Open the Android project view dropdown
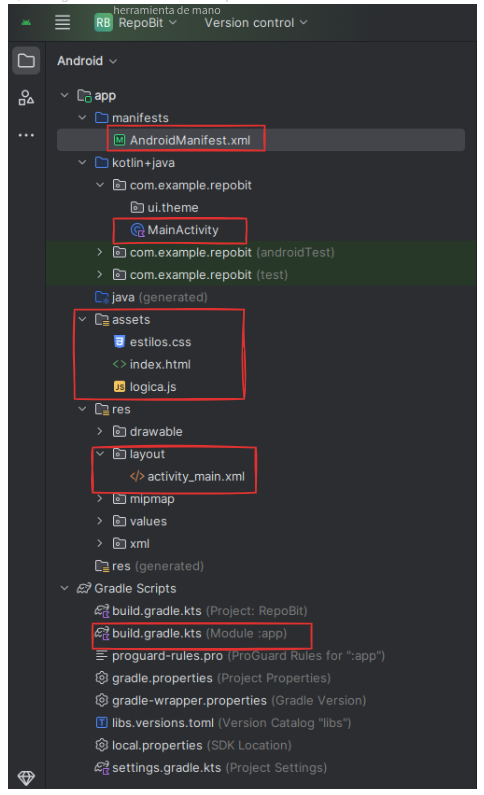The height and width of the screenshot is (795, 484). pyautogui.click(x=87, y=61)
